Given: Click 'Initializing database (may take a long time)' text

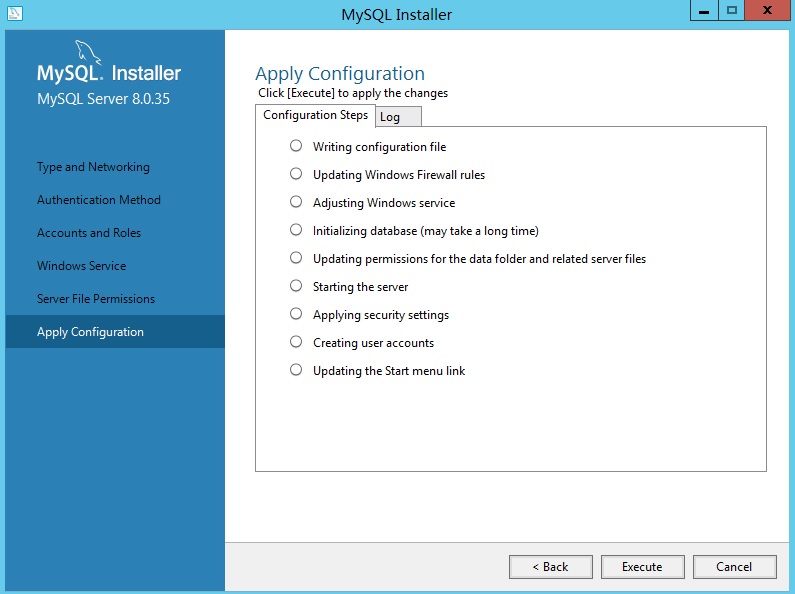Looking at the screenshot, I should click(425, 231).
